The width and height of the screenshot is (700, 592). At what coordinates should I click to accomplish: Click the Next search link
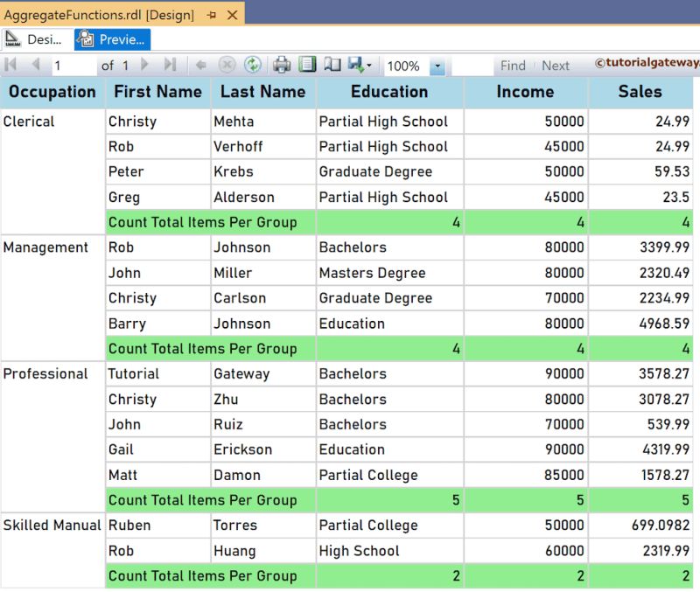click(x=556, y=66)
